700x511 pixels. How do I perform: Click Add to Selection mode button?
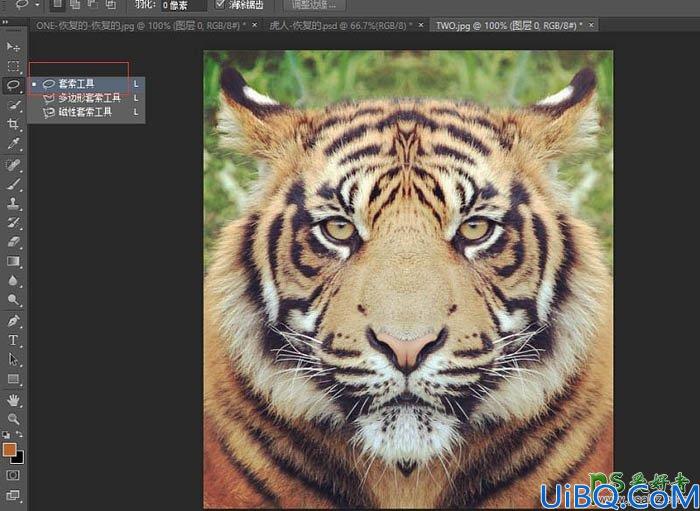pyautogui.click(x=75, y=4)
